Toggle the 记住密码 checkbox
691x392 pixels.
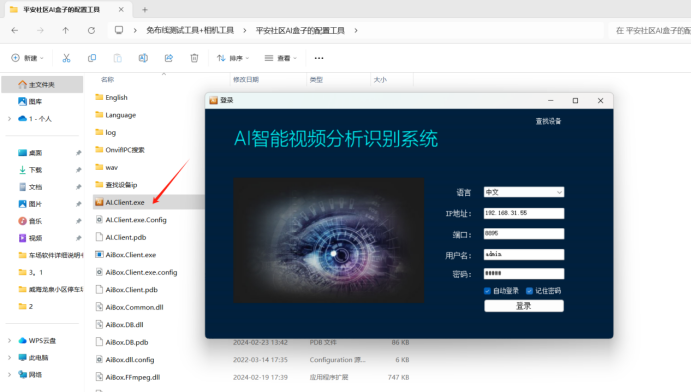(x=529, y=291)
